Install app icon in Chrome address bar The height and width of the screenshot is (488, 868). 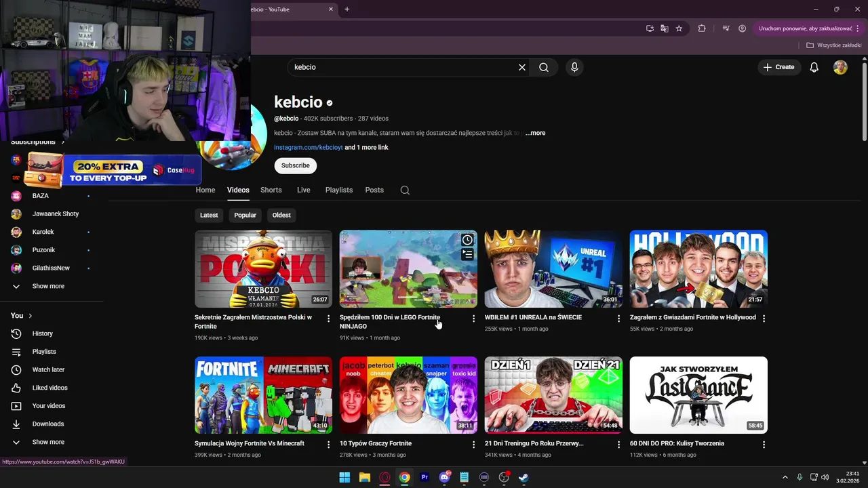tap(650, 28)
